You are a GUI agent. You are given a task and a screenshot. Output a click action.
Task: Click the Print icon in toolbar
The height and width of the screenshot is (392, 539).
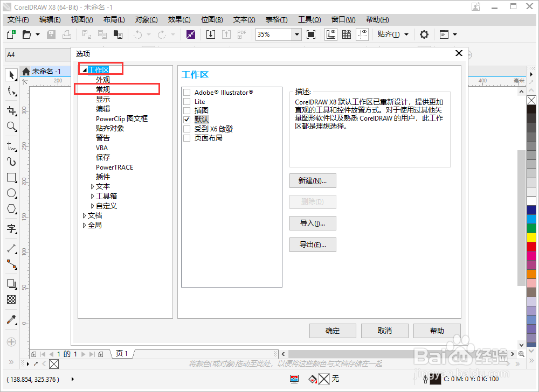[x=67, y=34]
